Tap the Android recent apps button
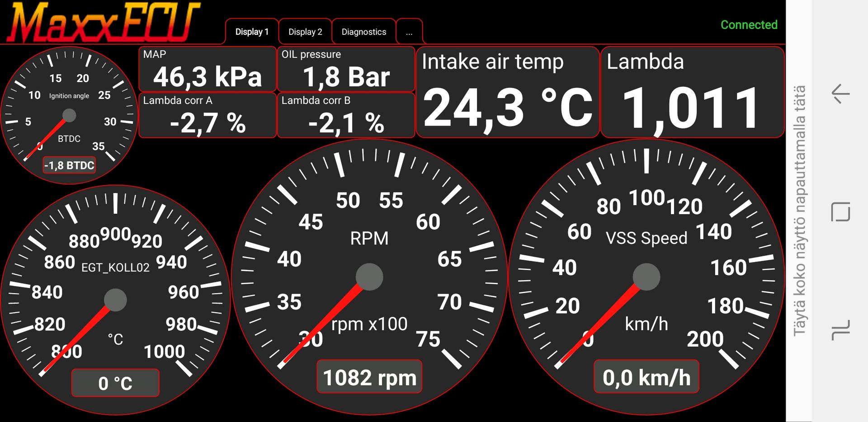The image size is (868, 422). [840, 330]
